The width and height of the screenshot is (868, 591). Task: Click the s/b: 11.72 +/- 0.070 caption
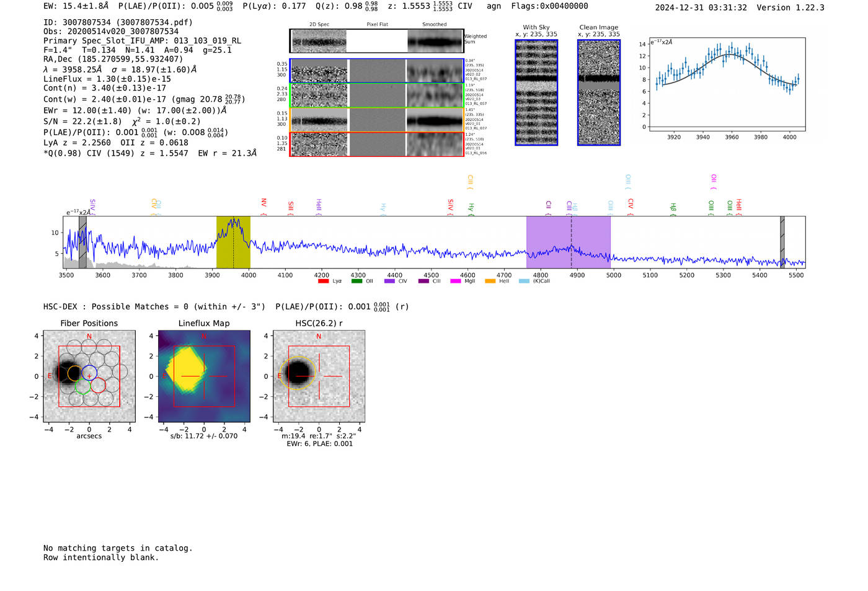coord(204,436)
